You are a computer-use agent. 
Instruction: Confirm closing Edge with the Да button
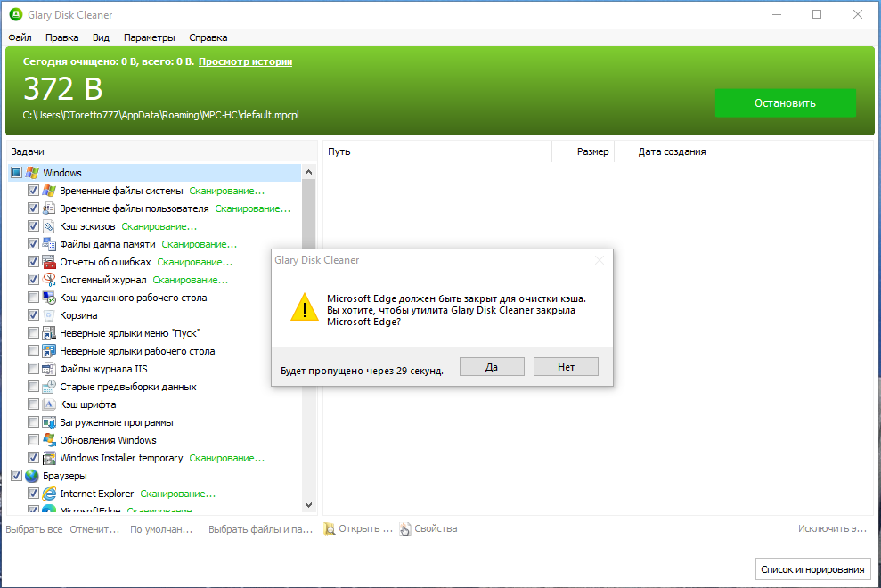[x=492, y=366]
